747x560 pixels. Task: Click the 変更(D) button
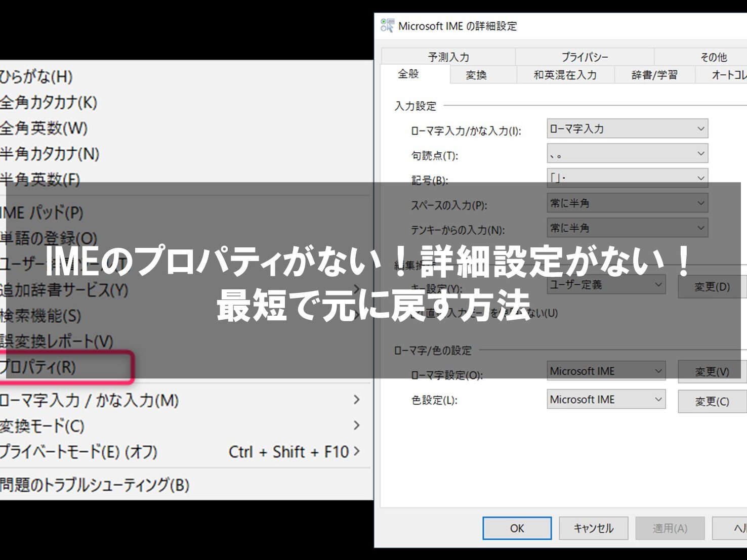click(x=712, y=287)
